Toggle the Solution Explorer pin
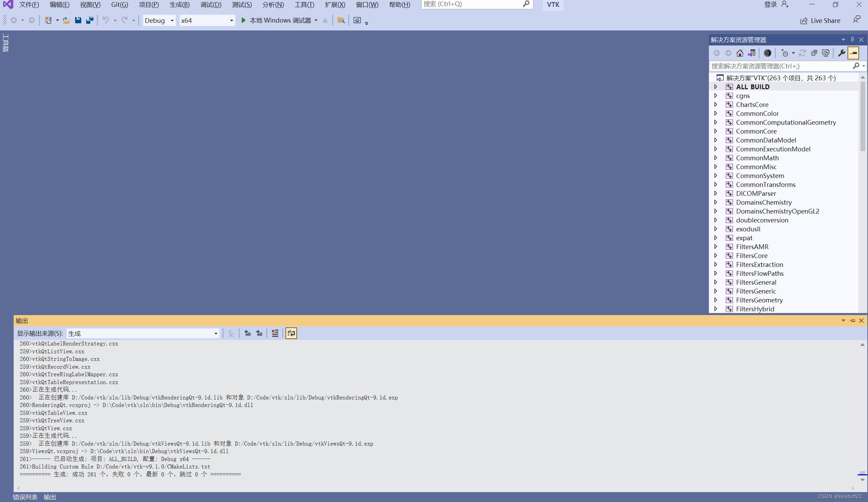 (x=852, y=39)
